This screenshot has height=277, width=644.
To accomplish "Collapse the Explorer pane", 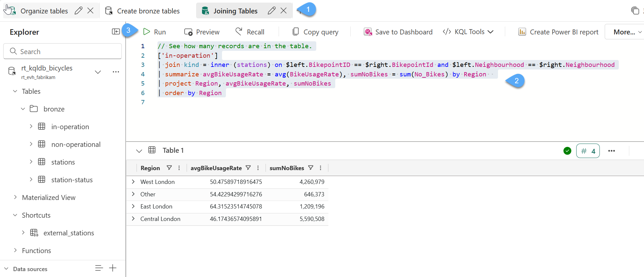I will click(116, 31).
